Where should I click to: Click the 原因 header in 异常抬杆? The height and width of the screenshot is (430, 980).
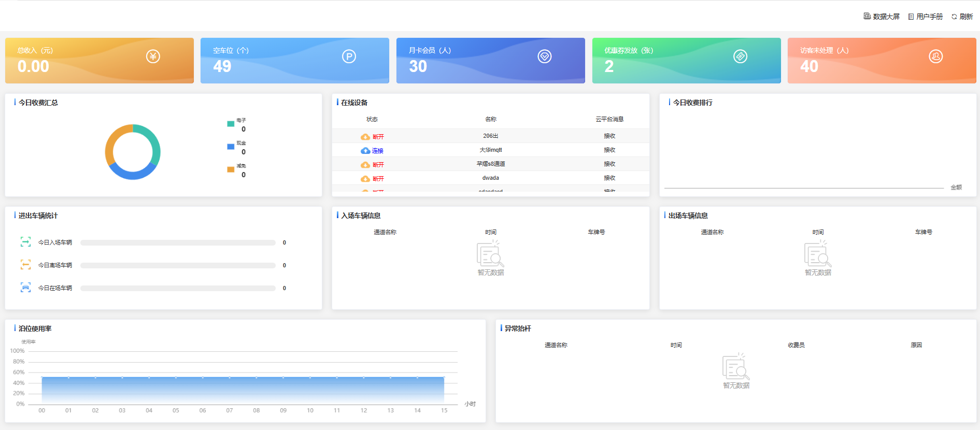[x=916, y=345]
